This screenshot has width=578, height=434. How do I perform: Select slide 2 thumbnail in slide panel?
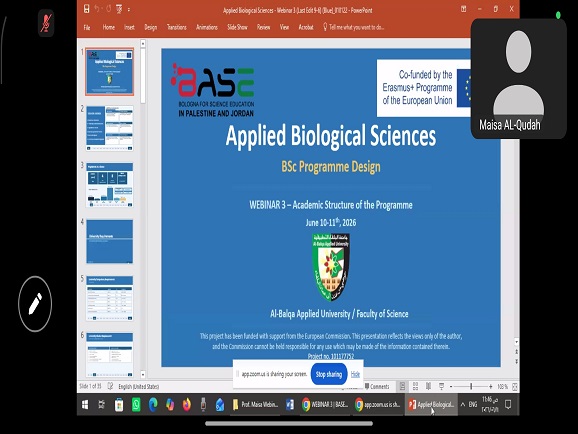109,128
